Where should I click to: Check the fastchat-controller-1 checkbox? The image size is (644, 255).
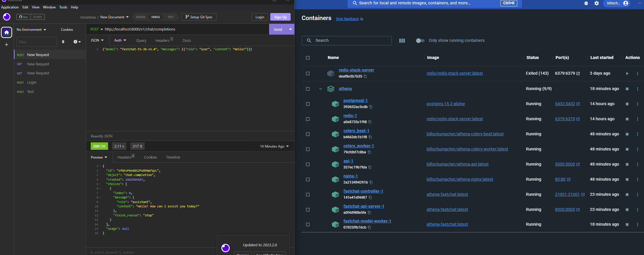(x=308, y=195)
